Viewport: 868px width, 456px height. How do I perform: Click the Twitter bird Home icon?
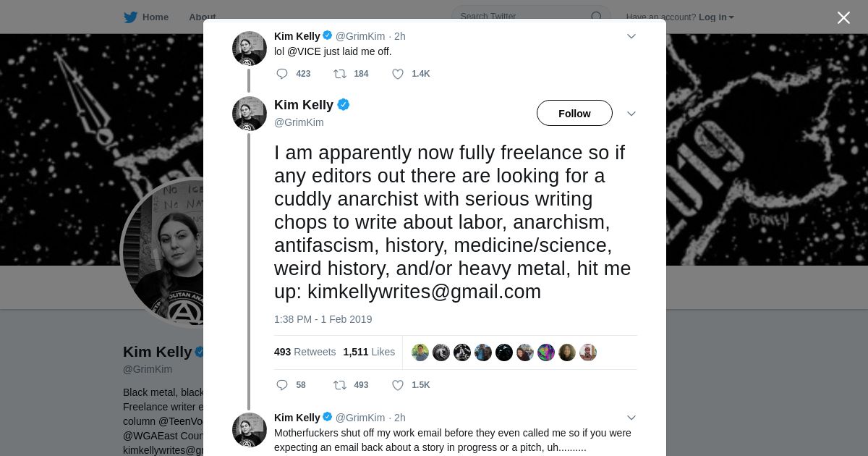pyautogui.click(x=131, y=17)
